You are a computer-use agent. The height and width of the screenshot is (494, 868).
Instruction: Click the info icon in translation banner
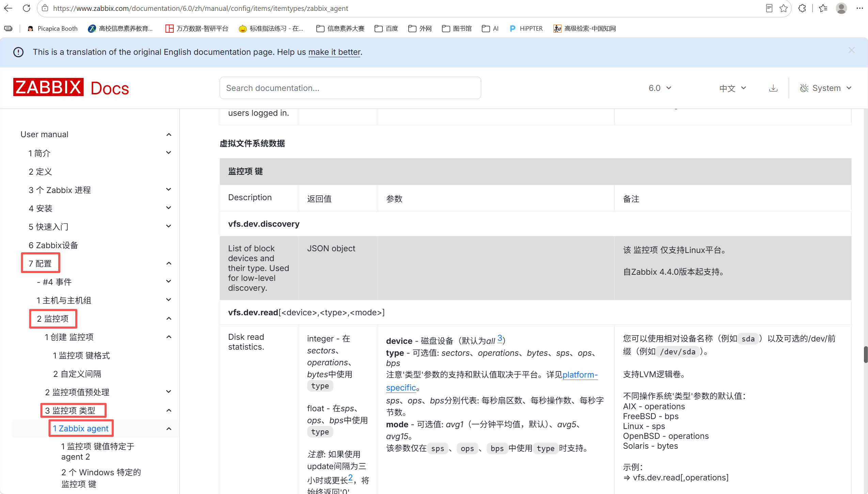coord(18,52)
